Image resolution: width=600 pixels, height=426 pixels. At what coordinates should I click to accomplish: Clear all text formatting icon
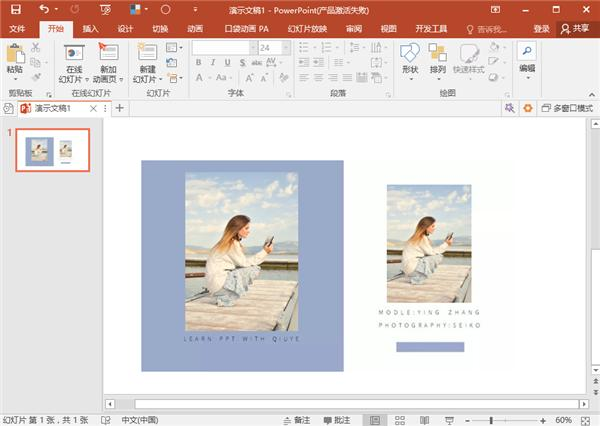284,78
